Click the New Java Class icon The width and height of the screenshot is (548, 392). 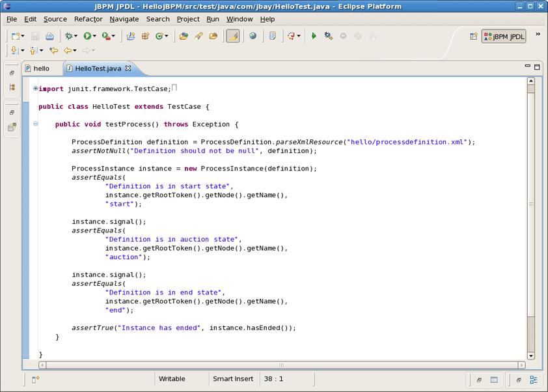pos(159,36)
